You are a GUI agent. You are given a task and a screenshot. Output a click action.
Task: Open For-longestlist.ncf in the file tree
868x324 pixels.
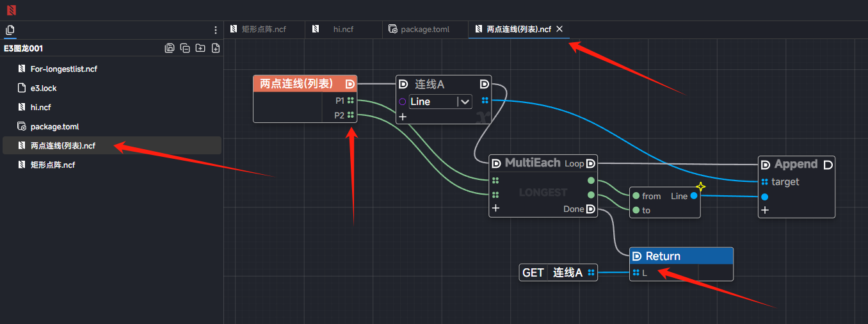[x=63, y=69]
